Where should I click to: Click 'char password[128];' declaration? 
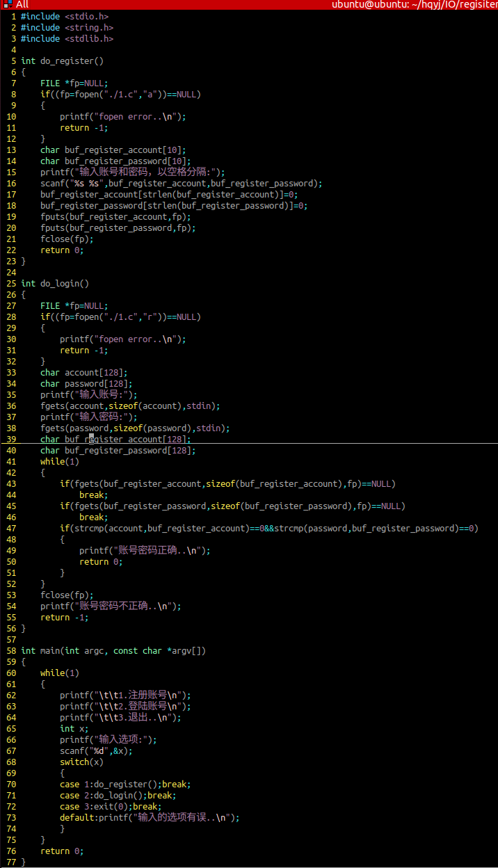coord(86,384)
